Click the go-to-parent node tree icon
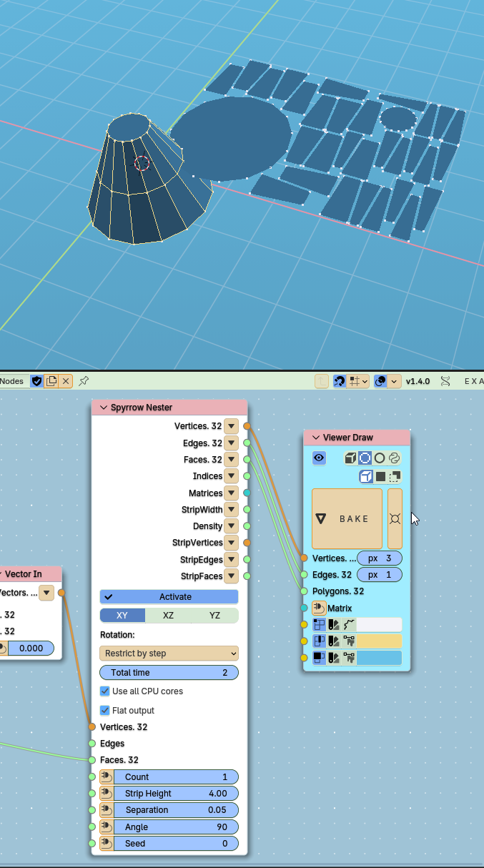The width and height of the screenshot is (484, 868). coord(322,381)
